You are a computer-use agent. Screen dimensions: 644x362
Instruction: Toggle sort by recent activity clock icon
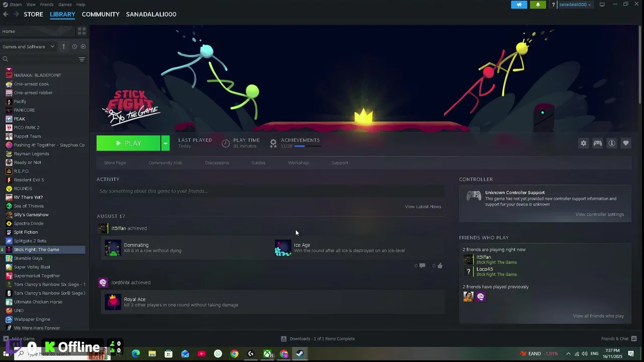click(x=74, y=47)
